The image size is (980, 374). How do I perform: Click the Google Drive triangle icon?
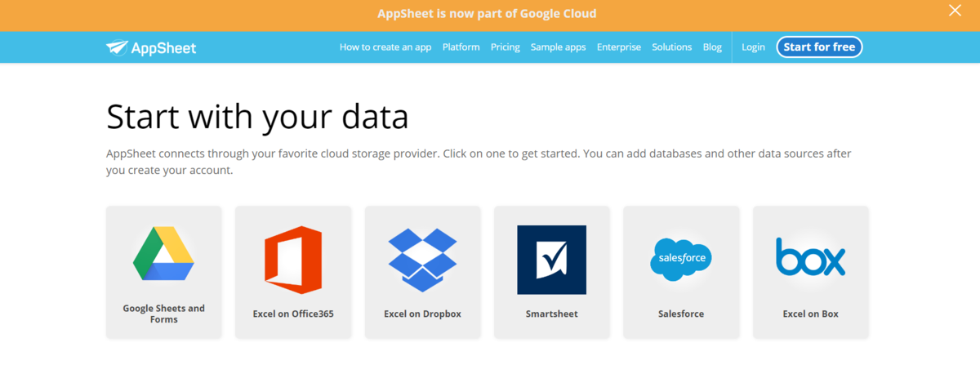pyautogui.click(x=163, y=254)
